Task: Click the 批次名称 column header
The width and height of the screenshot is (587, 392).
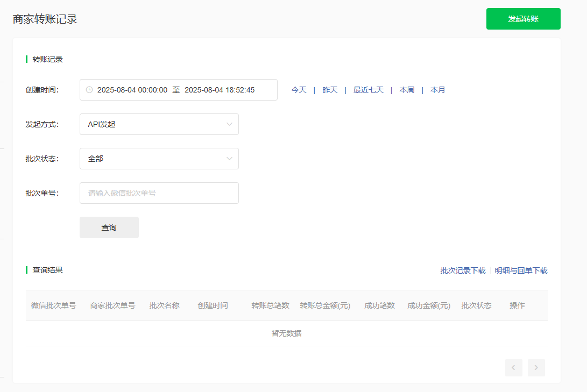Action: tap(164, 305)
